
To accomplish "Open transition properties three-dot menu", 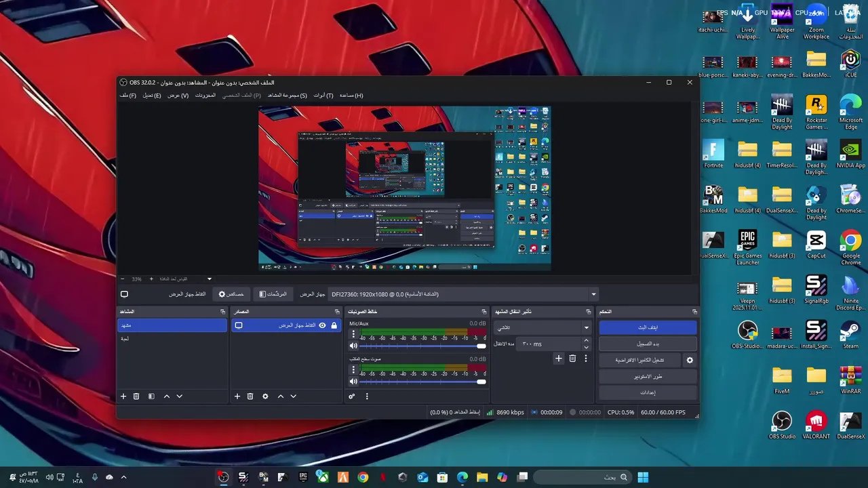I will 586,359.
